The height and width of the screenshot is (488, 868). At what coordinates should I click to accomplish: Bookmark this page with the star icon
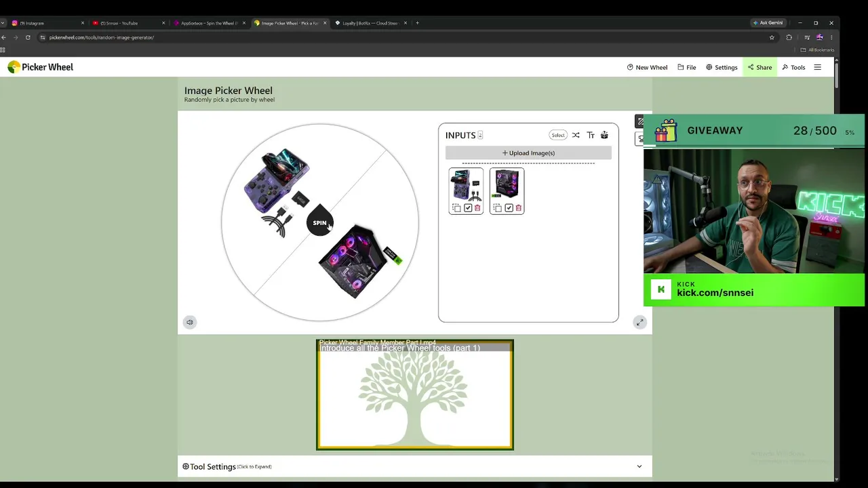coord(772,37)
